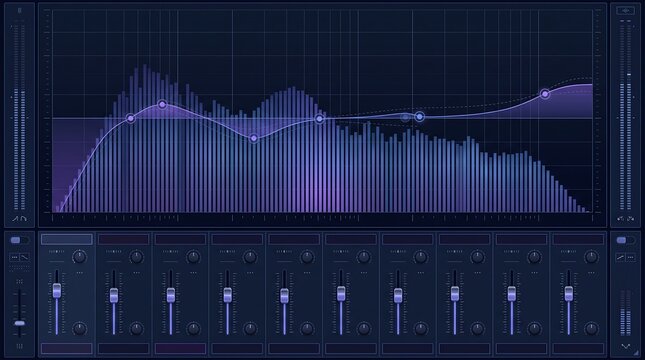The image size is (645, 360).
Task: Click the curve button in lower-left panel
Action: [25, 258]
